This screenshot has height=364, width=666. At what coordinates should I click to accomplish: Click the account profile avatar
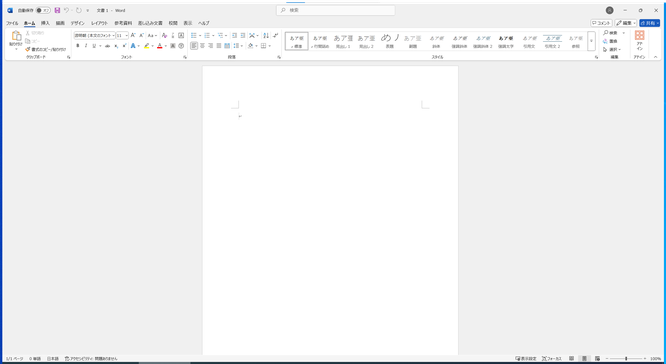coord(610,10)
